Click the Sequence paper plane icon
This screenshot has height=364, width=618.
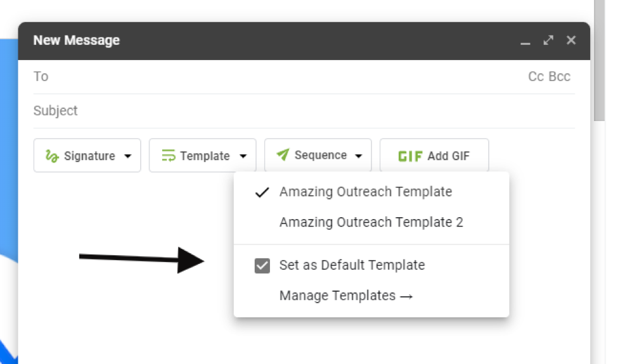[283, 155]
